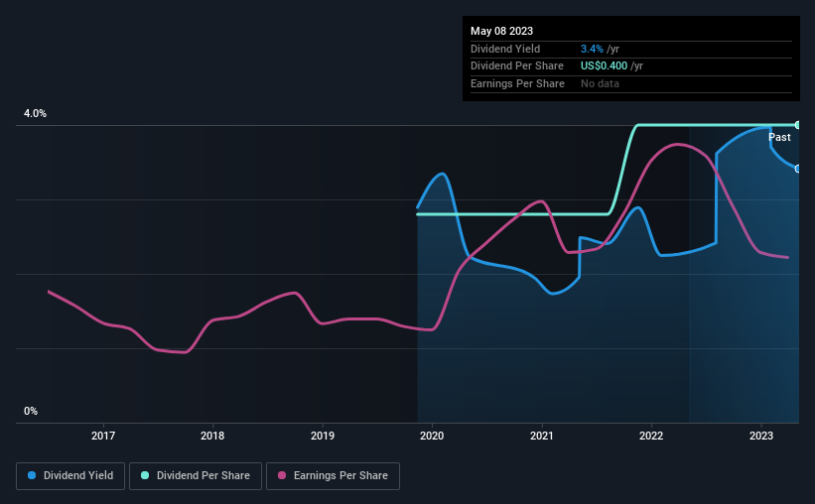
Task: Select the Dividend Per Share endpoint marker
Action: click(797, 125)
